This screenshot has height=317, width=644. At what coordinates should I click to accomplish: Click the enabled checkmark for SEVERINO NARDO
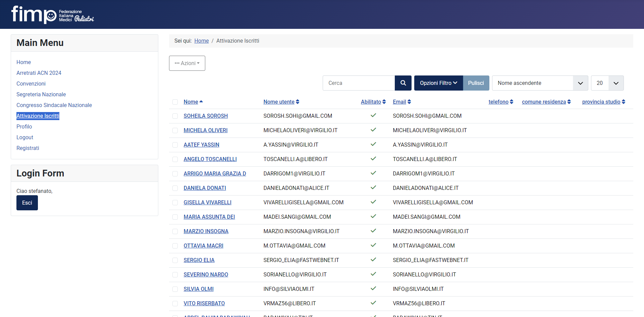[373, 274]
